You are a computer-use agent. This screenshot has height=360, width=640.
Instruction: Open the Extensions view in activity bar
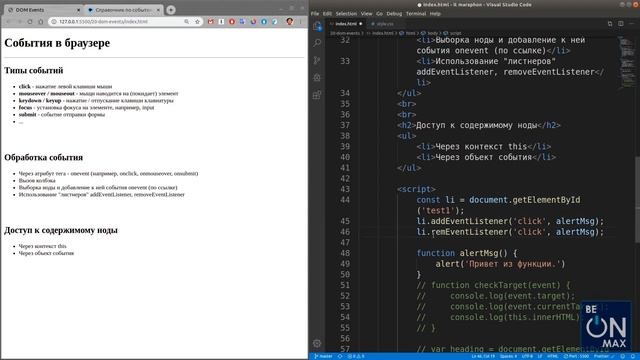[x=317, y=95]
